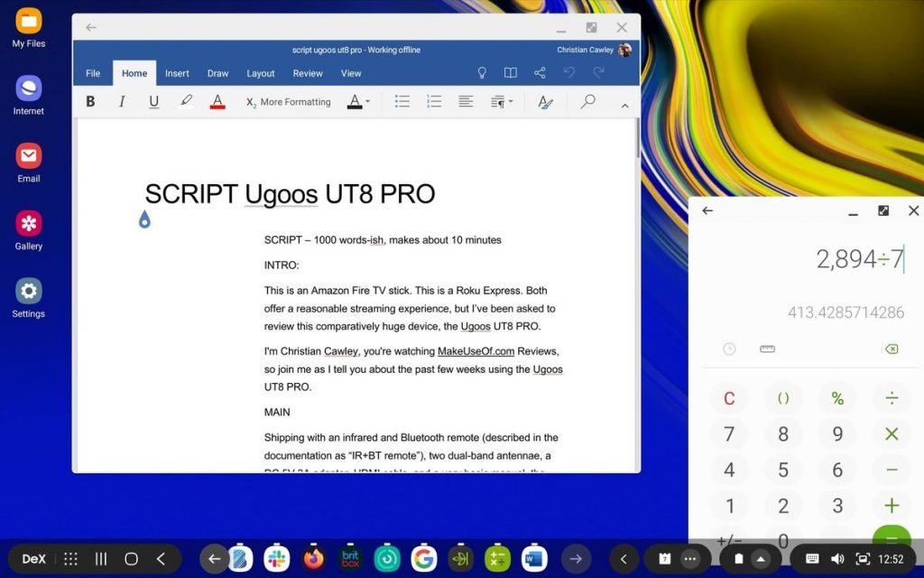Show recent apps in DeX taskbar

(x=101, y=559)
